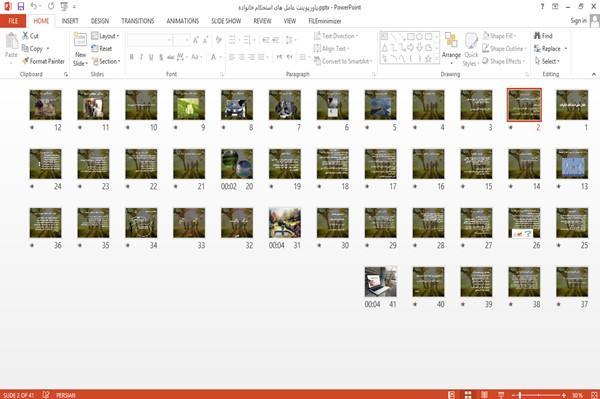Switch to the SLIDE SHOW tab
Image resolution: width=600 pixels, height=399 pixels.
pos(226,21)
